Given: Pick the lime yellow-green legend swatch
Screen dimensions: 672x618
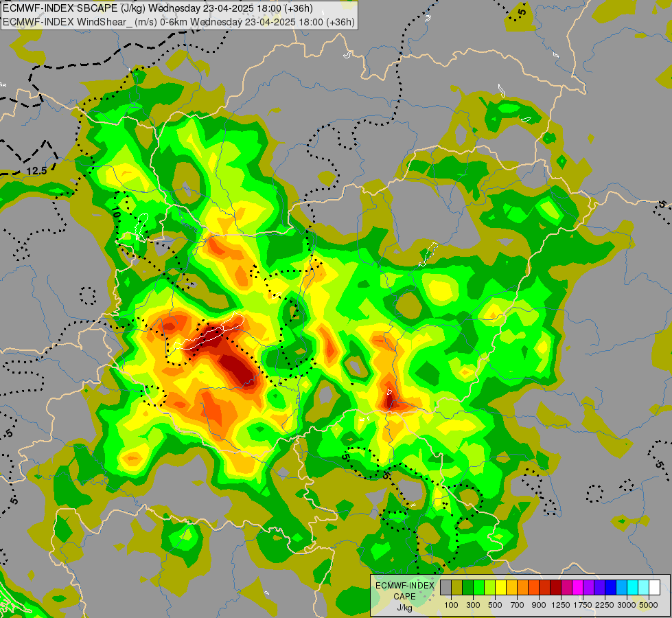Looking at the screenshot, I should (x=490, y=587).
